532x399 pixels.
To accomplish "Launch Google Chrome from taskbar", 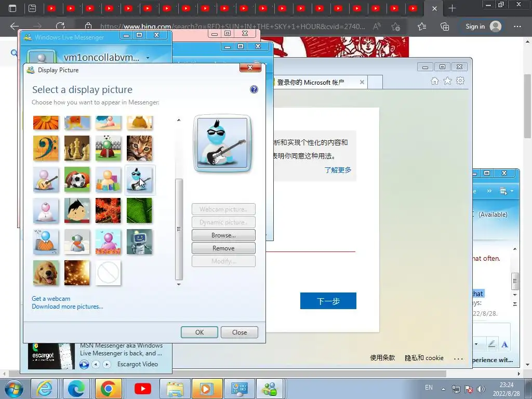I will (x=108, y=389).
